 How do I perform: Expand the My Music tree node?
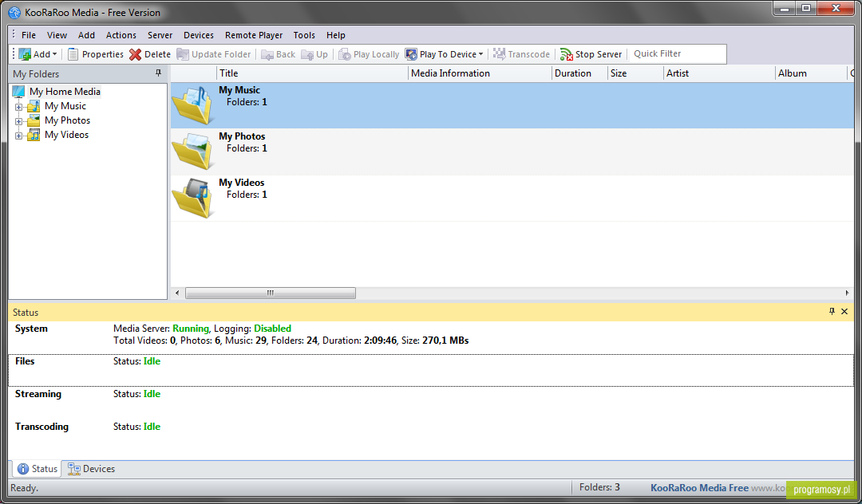coord(18,107)
